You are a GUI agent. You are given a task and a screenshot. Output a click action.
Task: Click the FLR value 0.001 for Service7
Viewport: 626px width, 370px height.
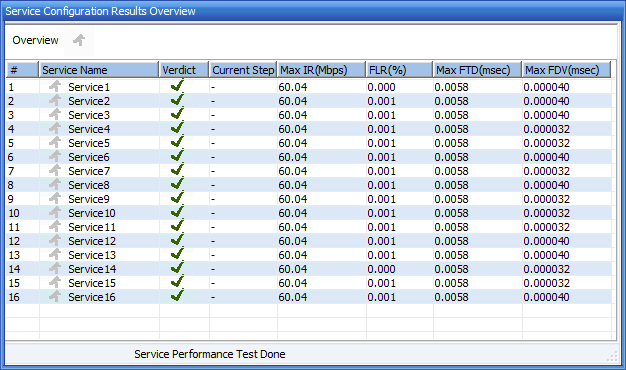point(381,171)
